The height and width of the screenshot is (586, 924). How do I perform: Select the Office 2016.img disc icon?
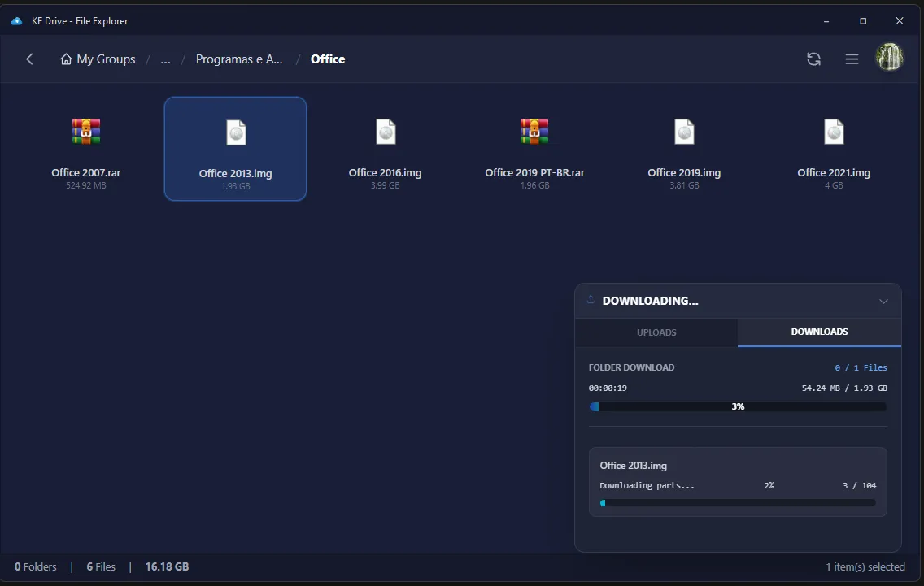386,132
